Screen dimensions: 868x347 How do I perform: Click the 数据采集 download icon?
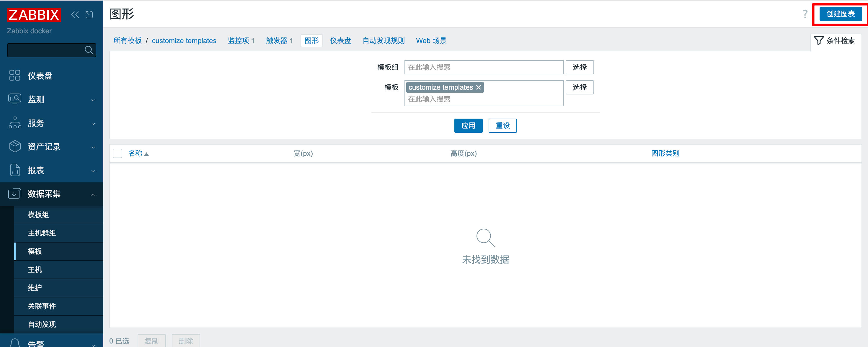click(15, 193)
